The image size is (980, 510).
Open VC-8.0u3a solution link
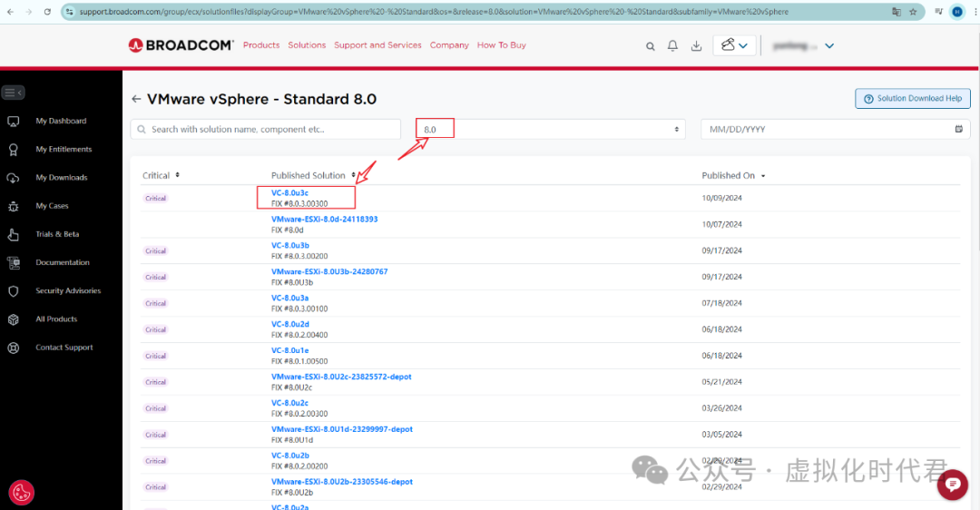[289, 298]
